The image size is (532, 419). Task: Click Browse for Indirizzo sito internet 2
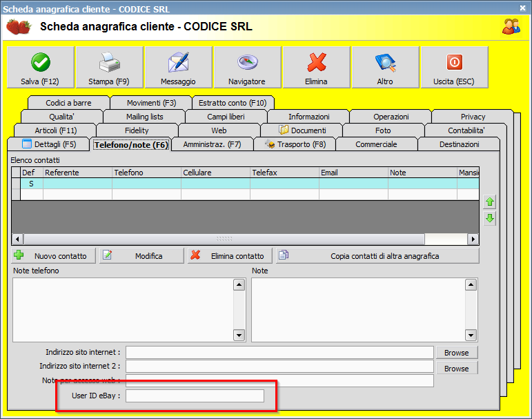tap(457, 368)
